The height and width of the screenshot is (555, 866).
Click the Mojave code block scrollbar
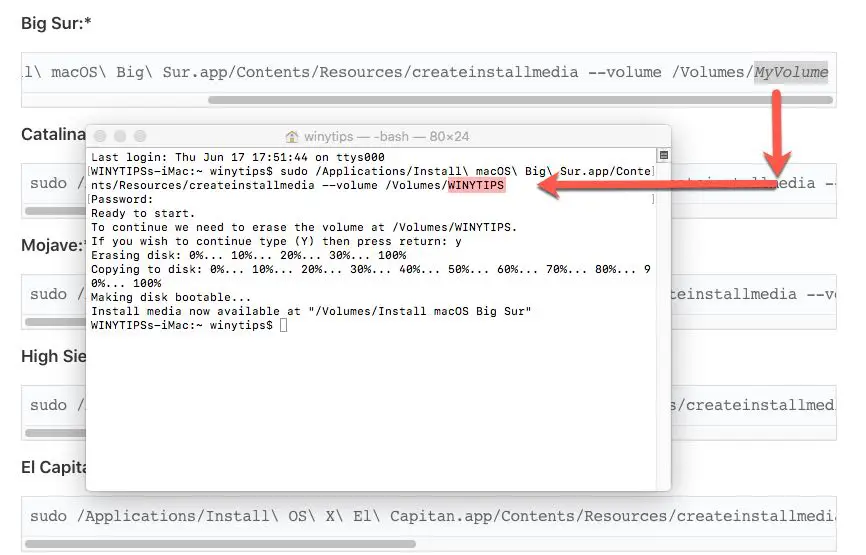(x=55, y=322)
